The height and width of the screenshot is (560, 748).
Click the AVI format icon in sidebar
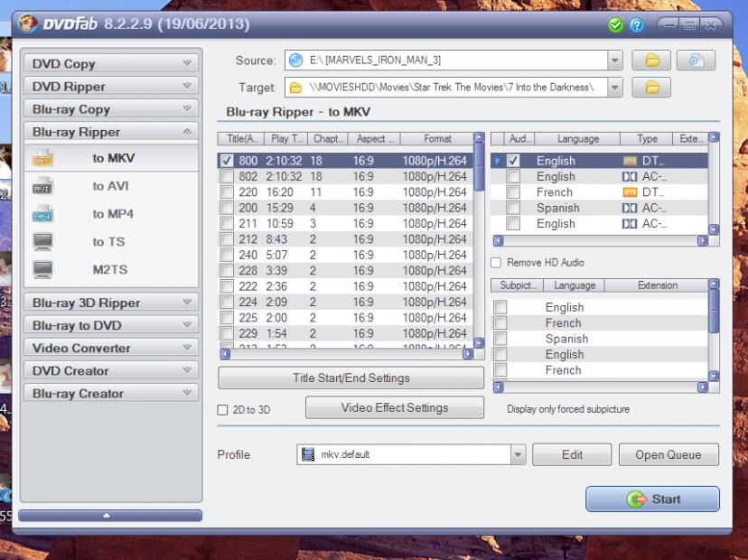click(42, 186)
